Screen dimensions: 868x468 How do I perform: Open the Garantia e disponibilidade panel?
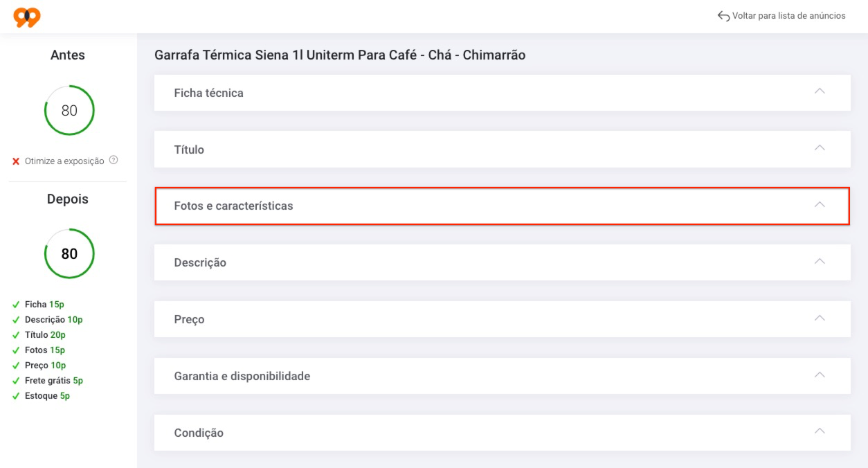coord(502,376)
